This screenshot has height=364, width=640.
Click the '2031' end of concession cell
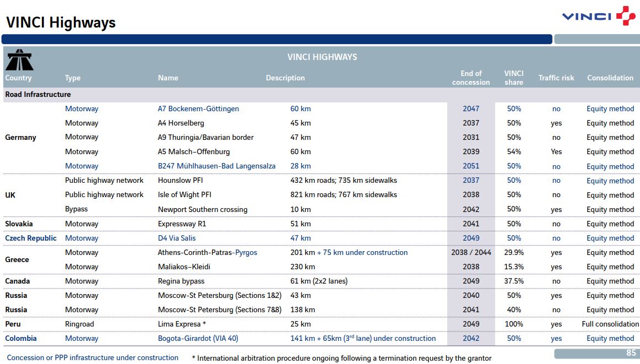coord(471,137)
